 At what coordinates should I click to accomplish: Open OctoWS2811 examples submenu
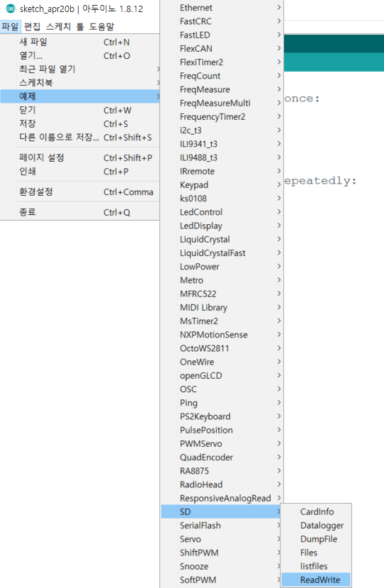[222, 348]
